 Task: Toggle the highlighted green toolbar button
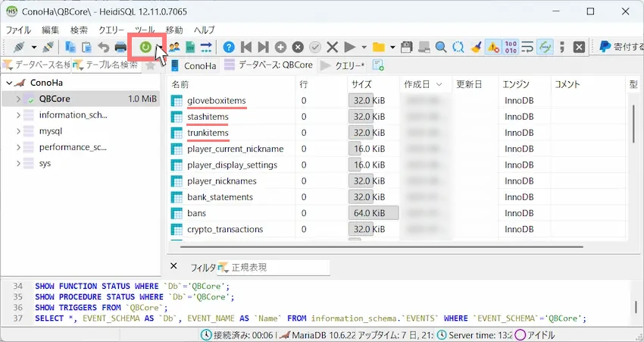[x=545, y=47]
